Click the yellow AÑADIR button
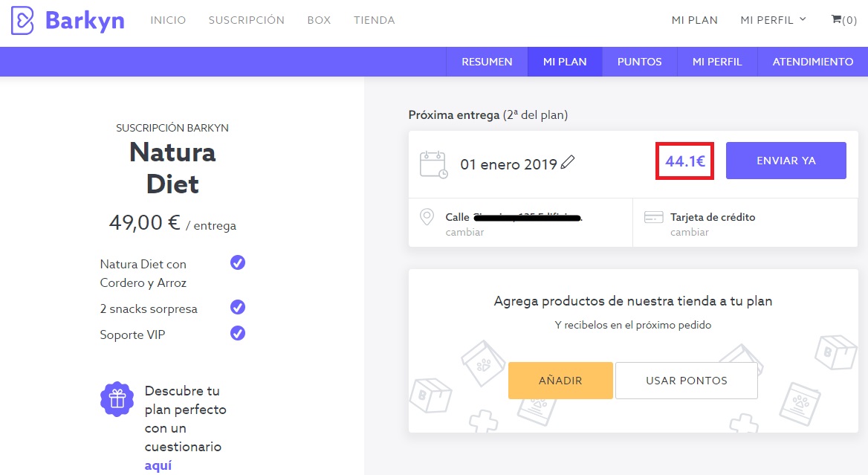868x475 pixels. 560,381
